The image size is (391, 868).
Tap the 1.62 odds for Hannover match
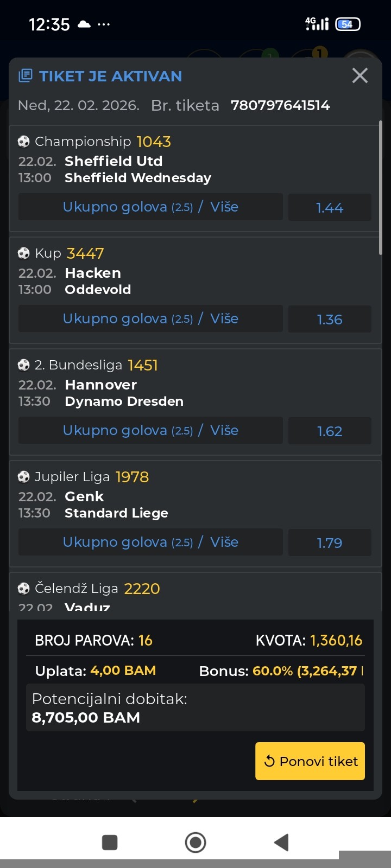(329, 431)
